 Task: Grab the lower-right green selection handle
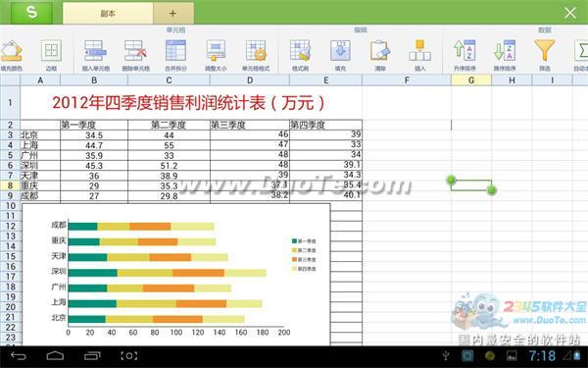[491, 190]
